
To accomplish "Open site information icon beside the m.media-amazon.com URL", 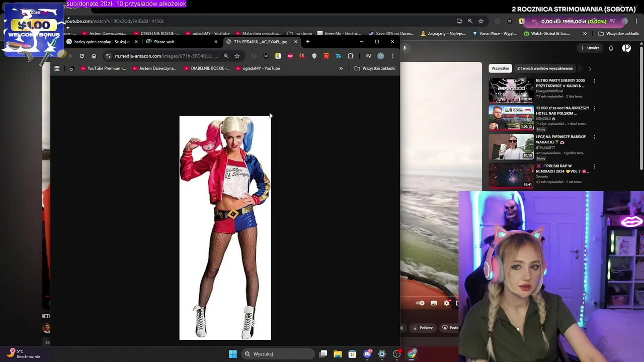I will pyautogui.click(x=108, y=56).
